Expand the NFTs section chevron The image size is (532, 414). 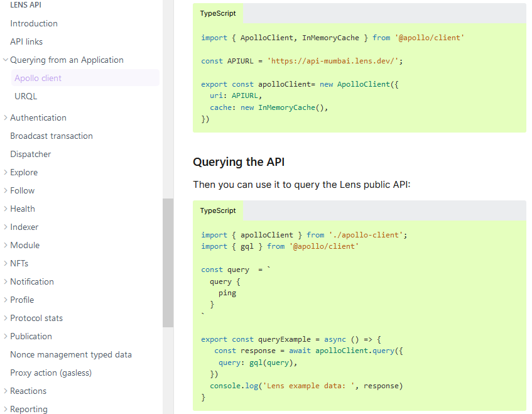(x=6, y=263)
